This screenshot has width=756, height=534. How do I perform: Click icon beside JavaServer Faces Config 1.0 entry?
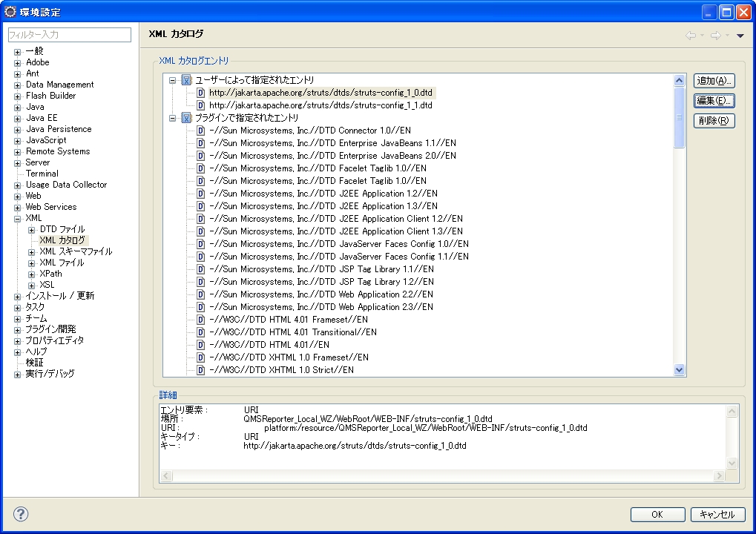click(x=200, y=244)
